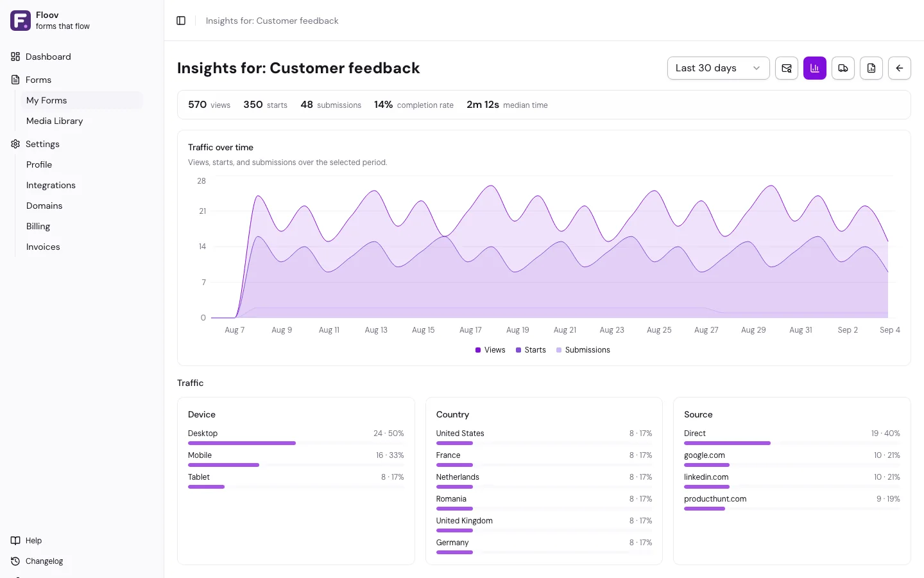The image size is (924, 578).
Task: Open the Help link
Action: (x=33, y=541)
